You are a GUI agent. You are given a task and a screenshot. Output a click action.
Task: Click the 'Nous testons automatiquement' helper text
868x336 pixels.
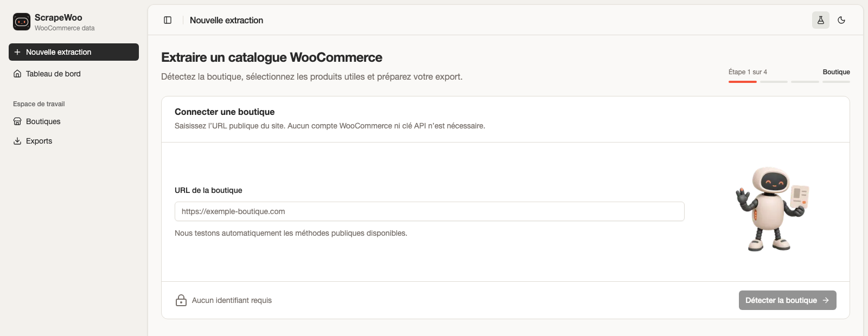tap(291, 233)
